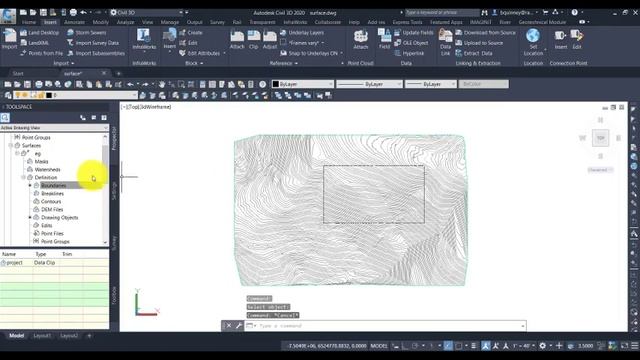The height and width of the screenshot is (360, 640).
Task: Click the Import button in the ribbon
Action: pyautogui.click(x=9, y=39)
